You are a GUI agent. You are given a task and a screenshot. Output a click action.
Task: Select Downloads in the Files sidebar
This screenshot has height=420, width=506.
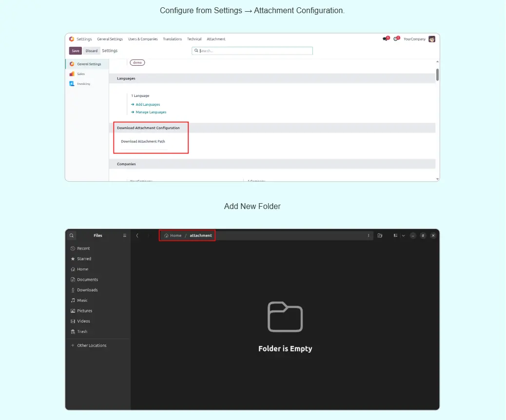click(x=87, y=290)
